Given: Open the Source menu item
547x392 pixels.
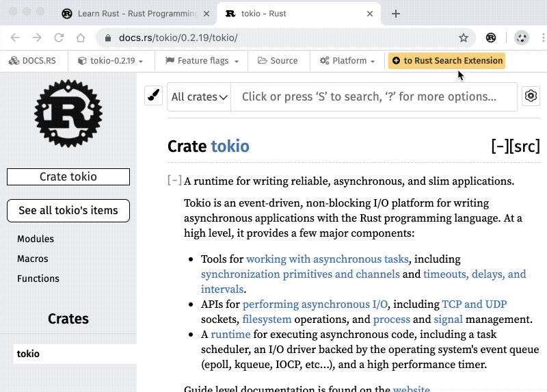Looking at the screenshot, I should 278,61.
